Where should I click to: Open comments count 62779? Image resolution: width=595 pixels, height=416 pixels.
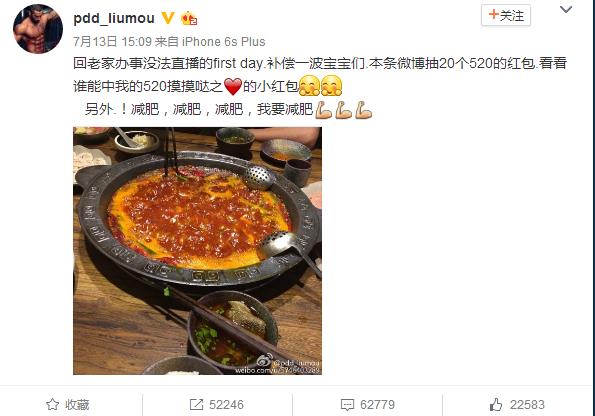point(377,405)
